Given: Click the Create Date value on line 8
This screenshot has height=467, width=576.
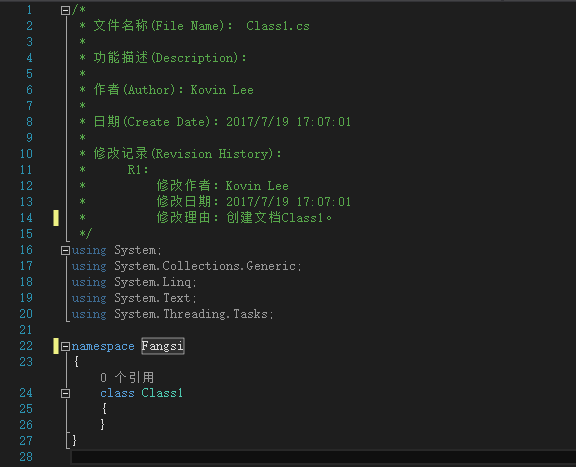Looking at the screenshot, I should coord(288,122).
